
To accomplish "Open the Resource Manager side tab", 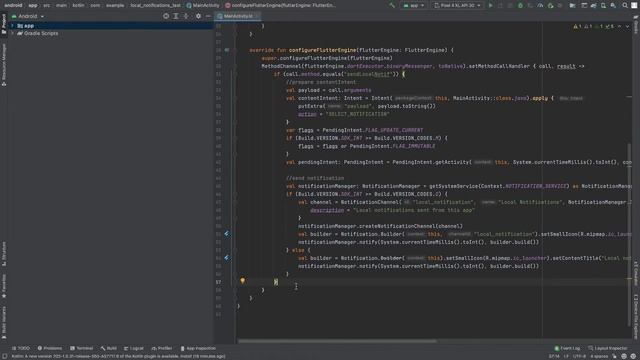I will pyautogui.click(x=4, y=65).
